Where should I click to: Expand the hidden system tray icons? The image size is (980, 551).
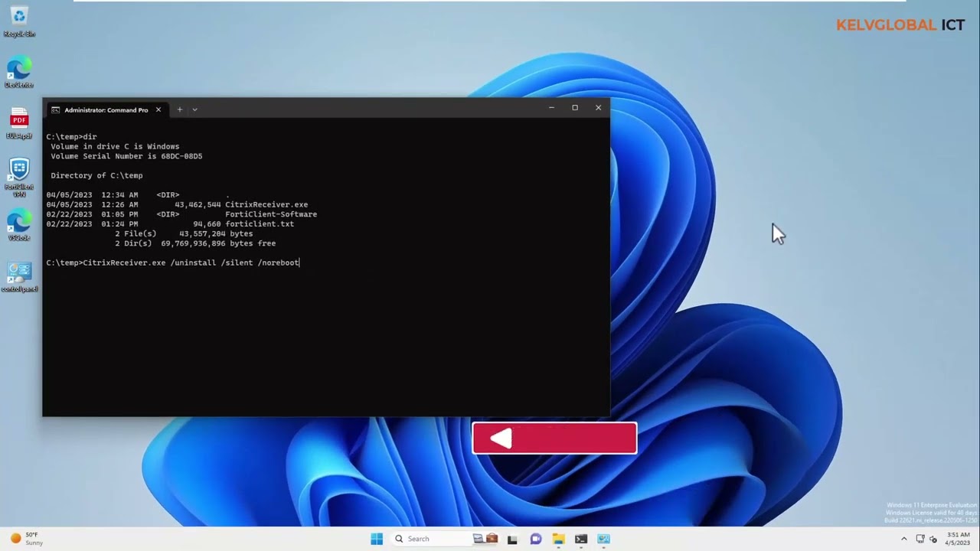click(x=903, y=539)
